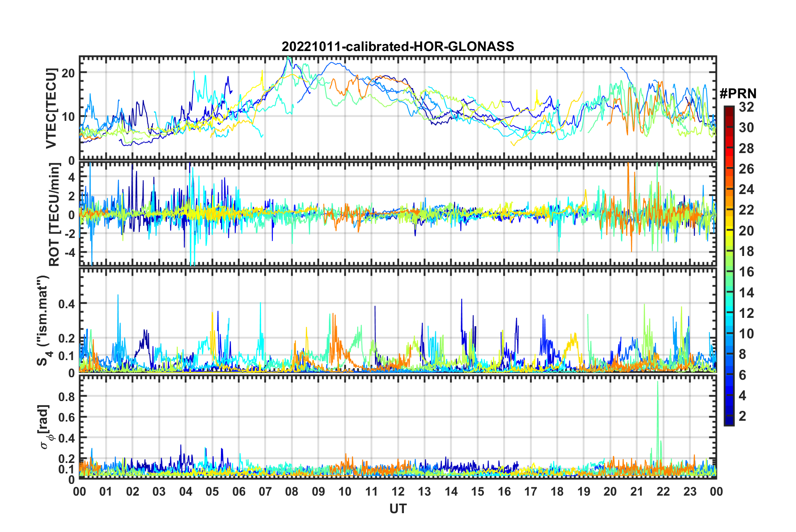Click the x-axis tick label 12
This screenshot has width=796, height=532.
[398, 491]
